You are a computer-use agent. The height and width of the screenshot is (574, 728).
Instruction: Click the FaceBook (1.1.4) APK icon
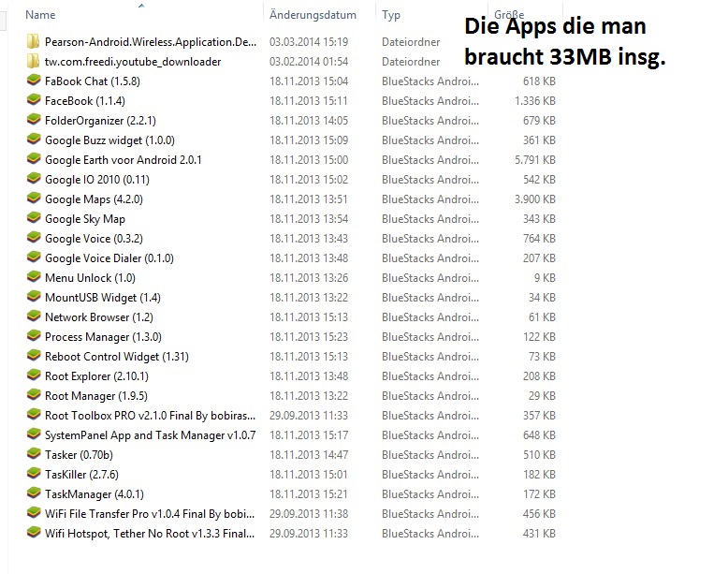34,100
